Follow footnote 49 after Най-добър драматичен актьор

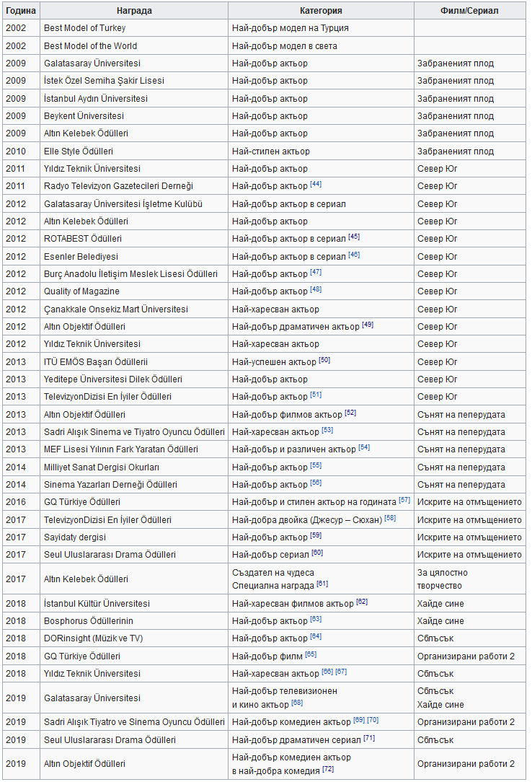(x=368, y=325)
